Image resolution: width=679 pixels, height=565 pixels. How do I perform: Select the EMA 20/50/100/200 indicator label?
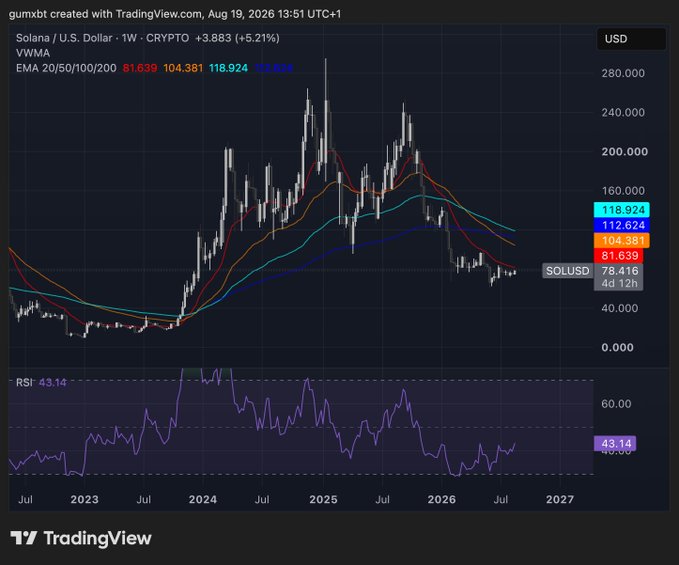pyautogui.click(x=66, y=68)
